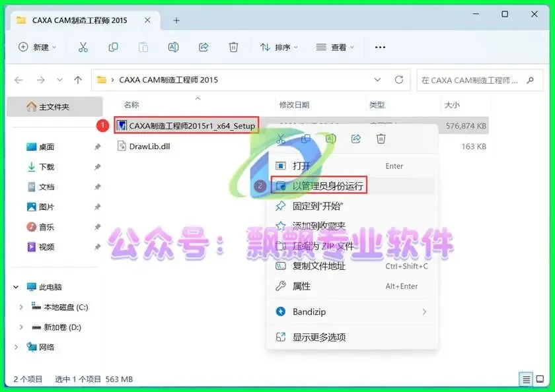Select CAXA制造工程师2015r1_x64_Setup file

coord(186,125)
